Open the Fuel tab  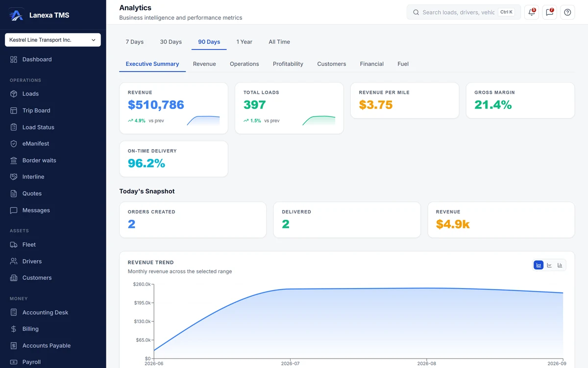click(403, 64)
